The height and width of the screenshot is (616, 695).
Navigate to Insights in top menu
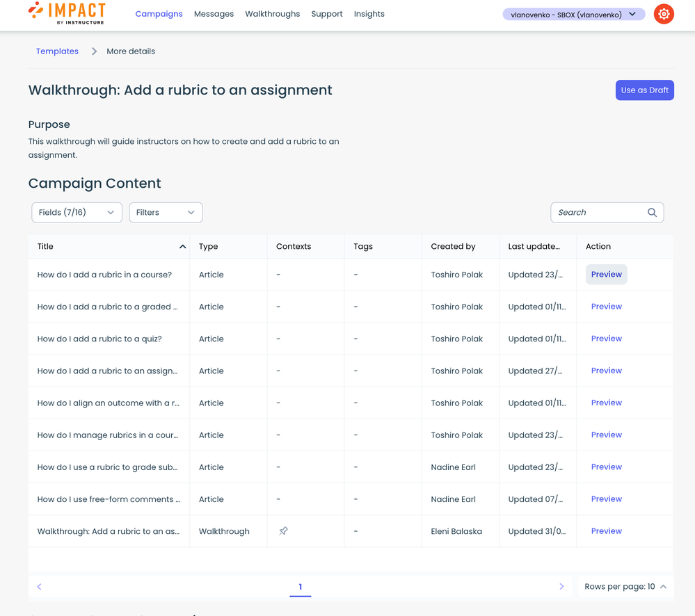point(369,14)
